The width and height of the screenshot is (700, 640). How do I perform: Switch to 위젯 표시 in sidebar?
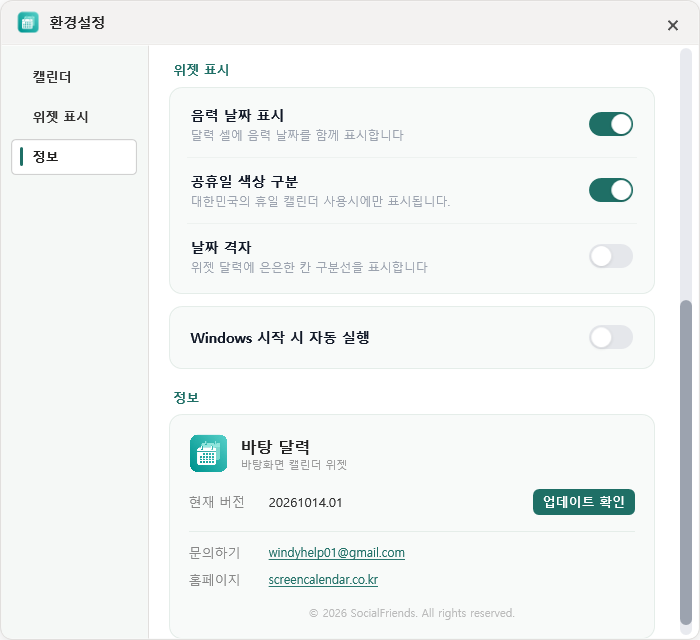[x=74, y=117]
